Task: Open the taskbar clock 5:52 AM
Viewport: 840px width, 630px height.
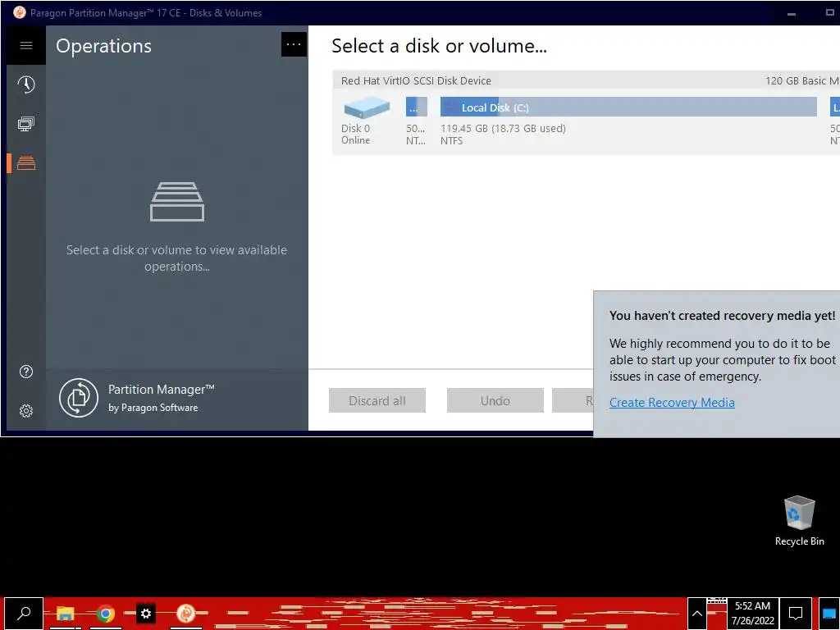Action: 753,614
